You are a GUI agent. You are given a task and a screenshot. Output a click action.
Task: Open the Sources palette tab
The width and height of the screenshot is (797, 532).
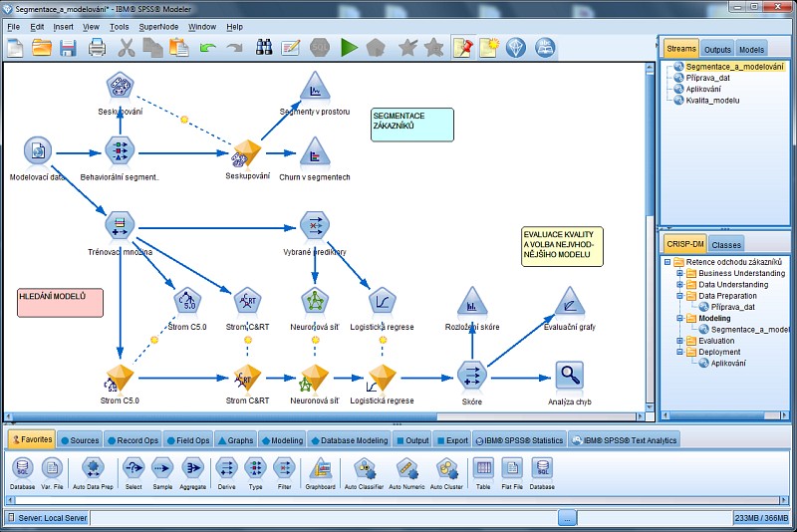80,440
